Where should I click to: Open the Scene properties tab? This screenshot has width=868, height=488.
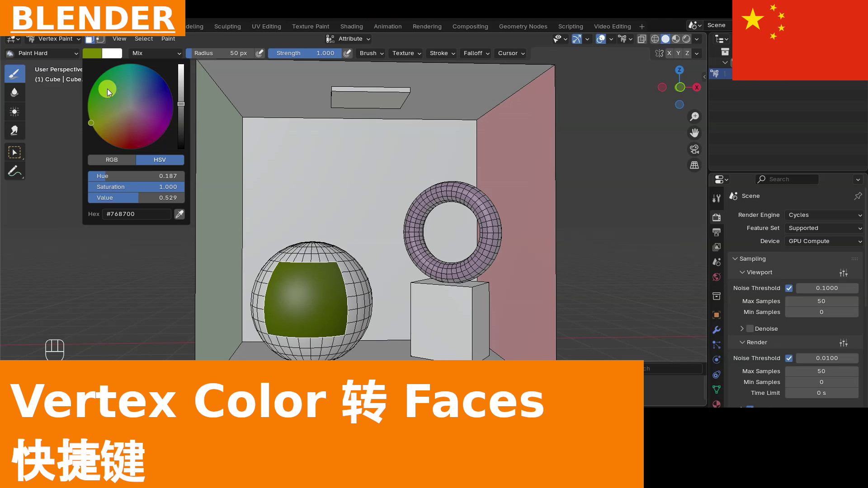tap(717, 262)
